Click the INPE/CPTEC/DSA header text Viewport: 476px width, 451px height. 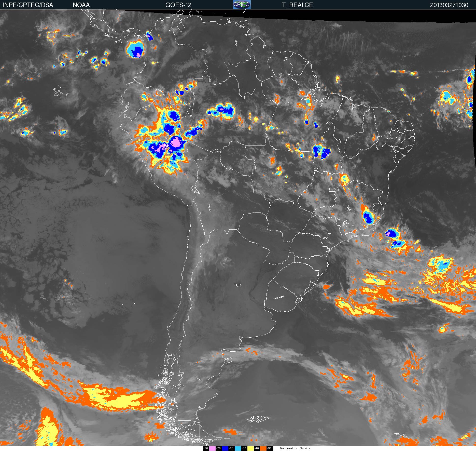tap(28, 5)
